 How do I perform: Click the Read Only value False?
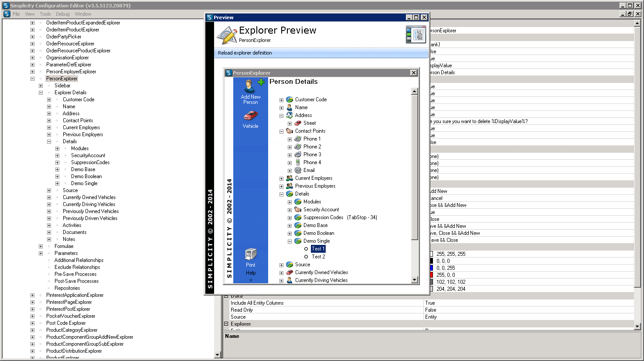529,310
